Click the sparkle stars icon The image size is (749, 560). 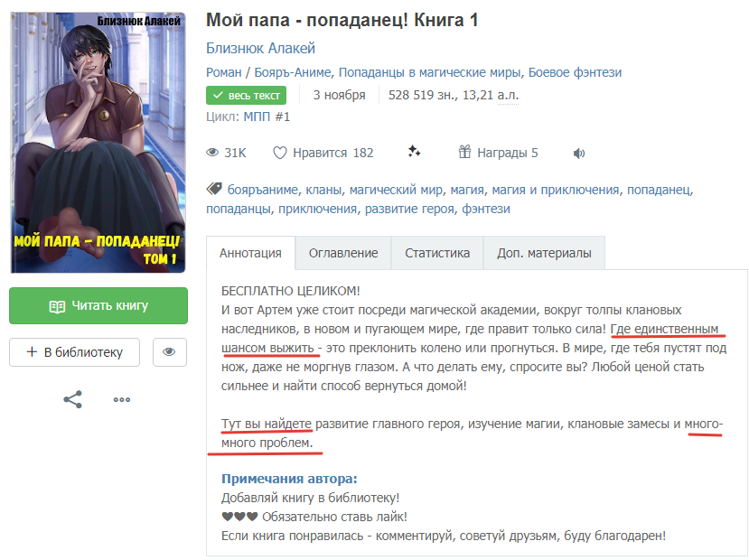[414, 152]
